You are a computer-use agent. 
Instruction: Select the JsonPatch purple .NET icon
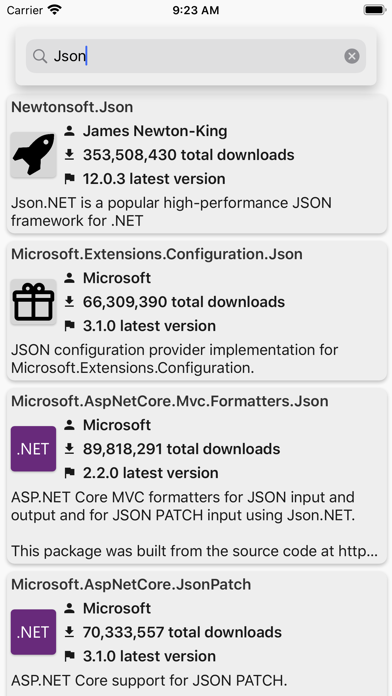(33, 632)
